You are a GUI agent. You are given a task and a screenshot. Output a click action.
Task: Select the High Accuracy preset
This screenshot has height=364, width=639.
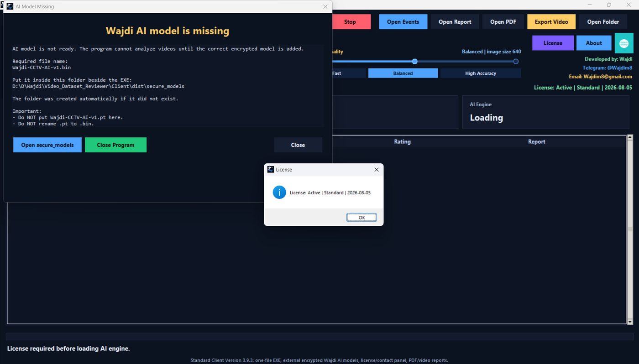481,73
